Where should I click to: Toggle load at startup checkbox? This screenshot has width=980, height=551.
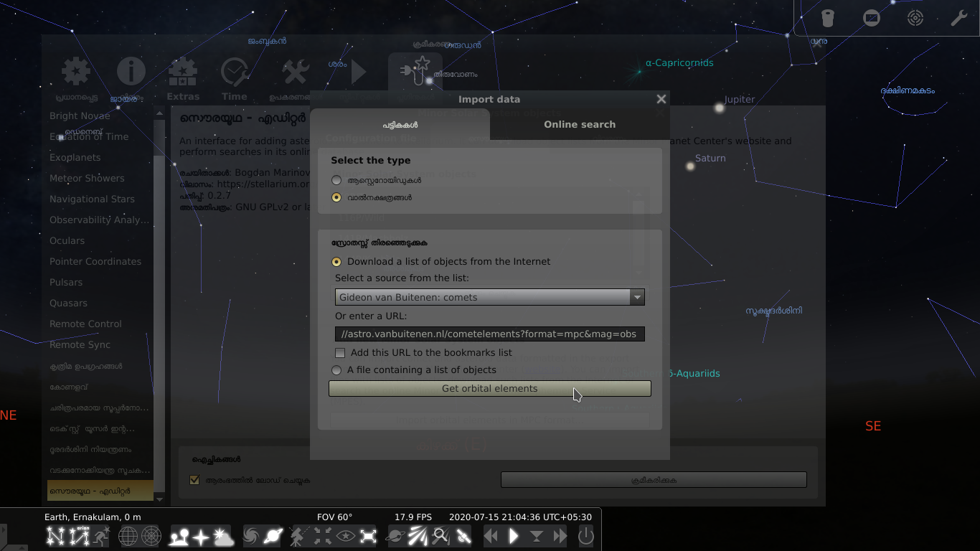pos(194,480)
